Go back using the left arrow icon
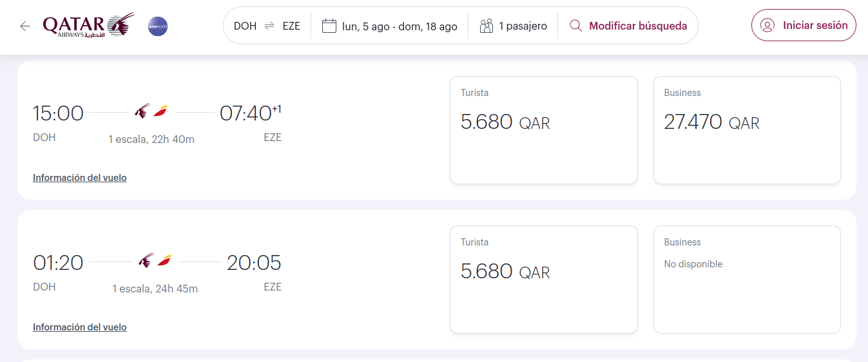868x362 pixels. [x=25, y=26]
